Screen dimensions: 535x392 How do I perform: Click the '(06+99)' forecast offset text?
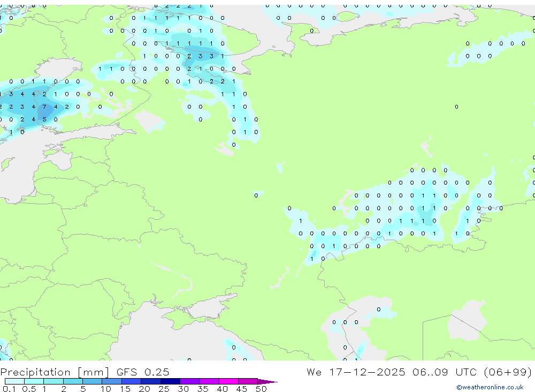[x=508, y=372]
